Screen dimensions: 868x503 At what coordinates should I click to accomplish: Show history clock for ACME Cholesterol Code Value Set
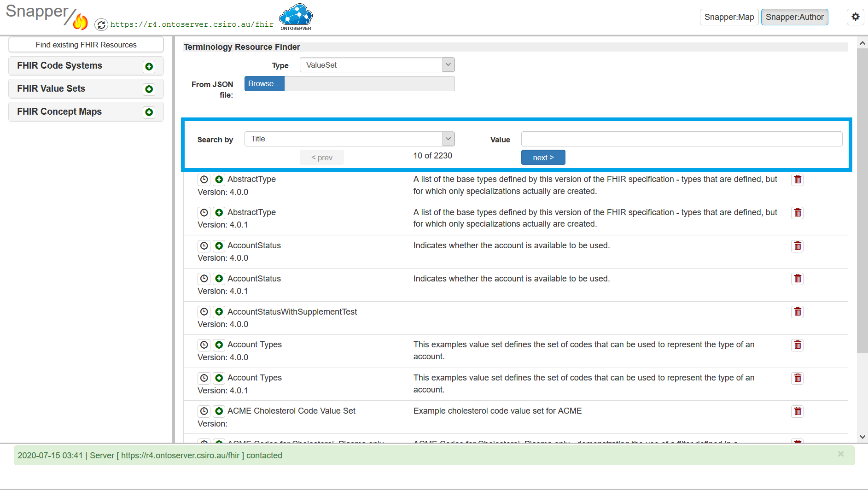tap(204, 411)
